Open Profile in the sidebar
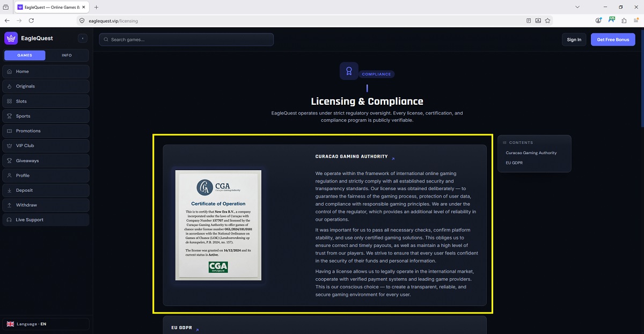The width and height of the screenshot is (644, 334). coord(46,175)
